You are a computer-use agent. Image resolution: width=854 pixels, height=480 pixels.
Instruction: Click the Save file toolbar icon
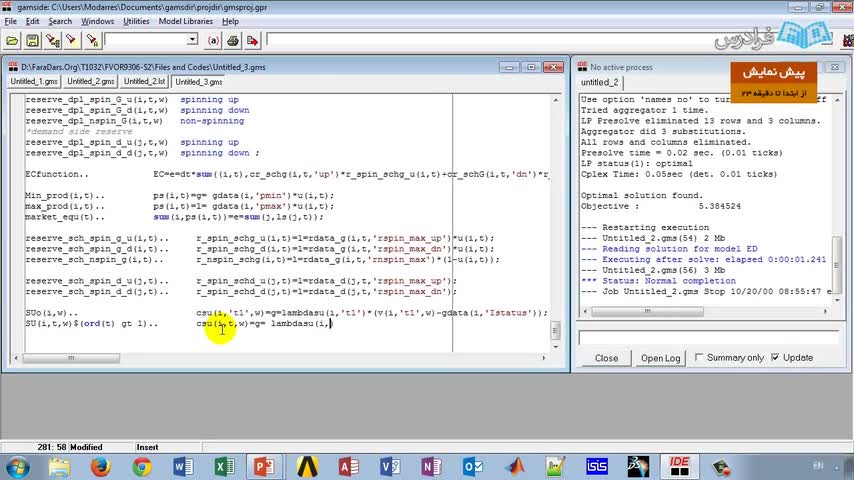tap(32, 41)
